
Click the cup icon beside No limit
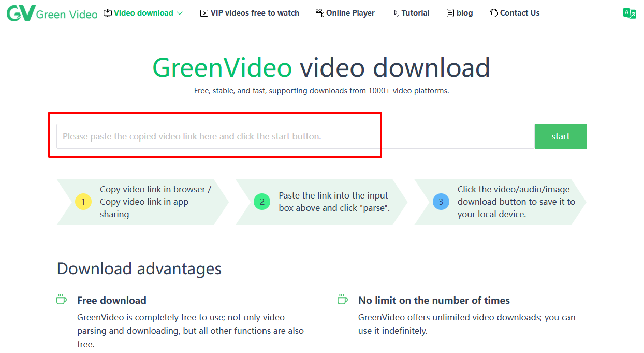343,300
